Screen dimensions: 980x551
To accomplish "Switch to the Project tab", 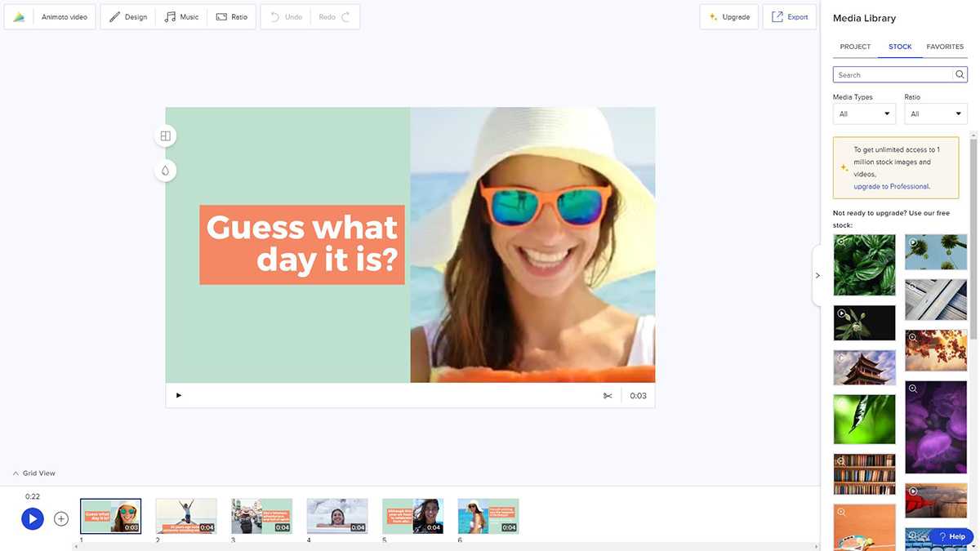I will coord(855,47).
